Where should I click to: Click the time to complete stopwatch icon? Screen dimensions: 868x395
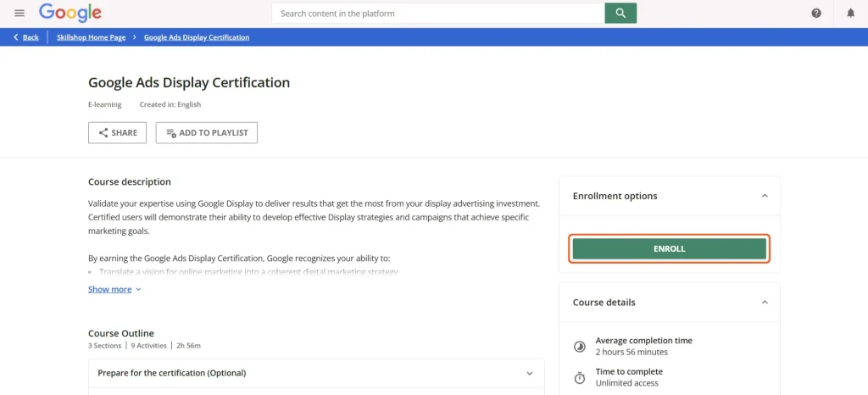(579, 378)
